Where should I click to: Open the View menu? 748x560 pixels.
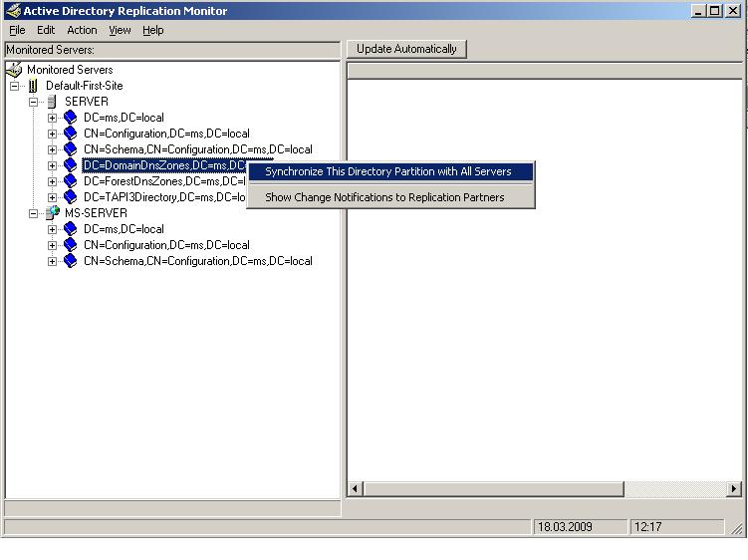pos(120,30)
